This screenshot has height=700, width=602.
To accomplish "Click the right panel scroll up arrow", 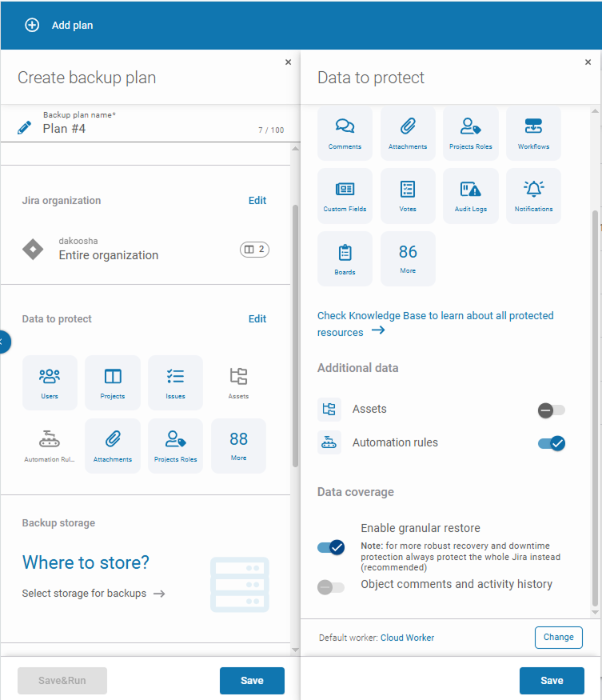I will [x=595, y=110].
